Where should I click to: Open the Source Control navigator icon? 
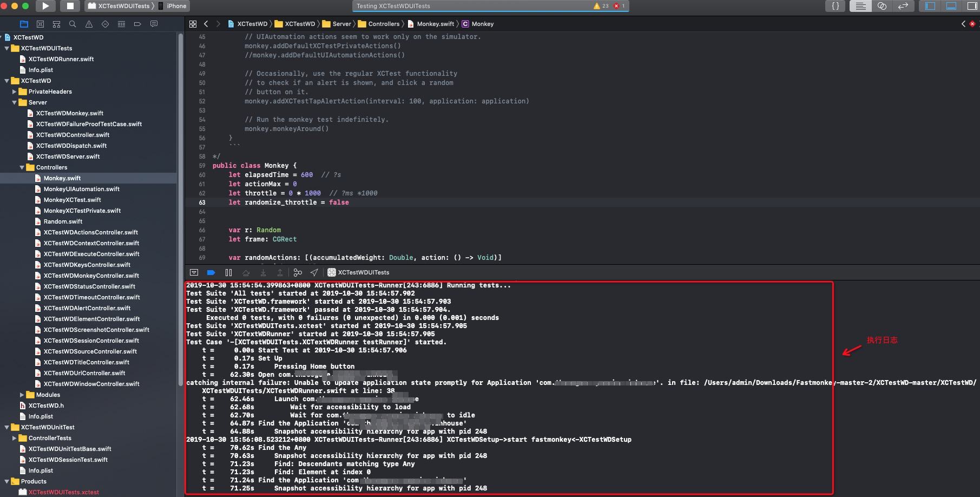[40, 24]
